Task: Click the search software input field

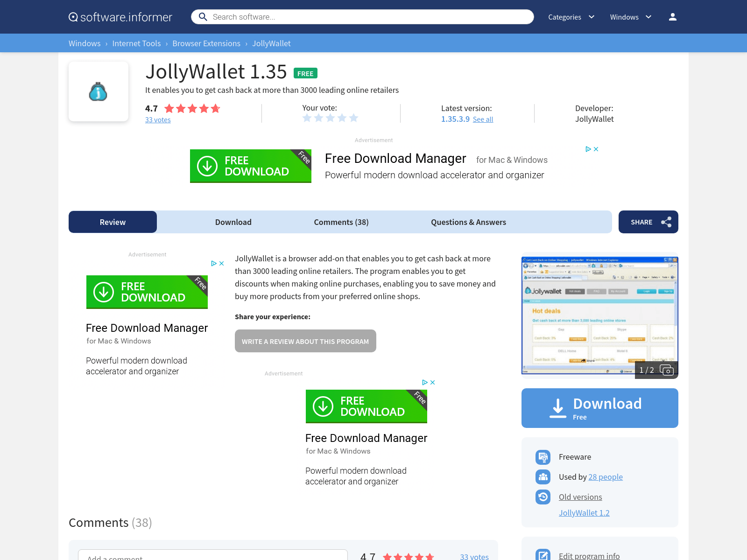Action: (362, 17)
